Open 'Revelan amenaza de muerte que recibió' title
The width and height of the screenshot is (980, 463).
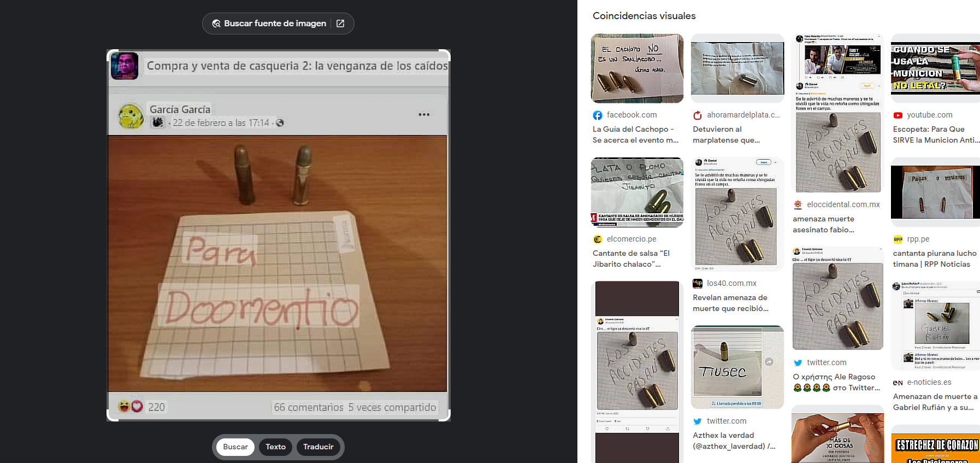(731, 303)
